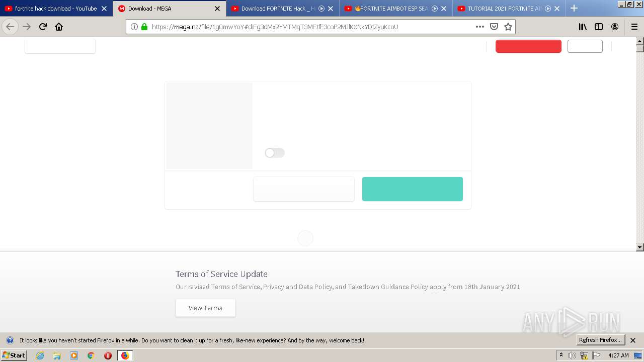Mute audio on FORTNITE AIMBOT ESP tab
This screenshot has width=644, height=362.
point(435,9)
